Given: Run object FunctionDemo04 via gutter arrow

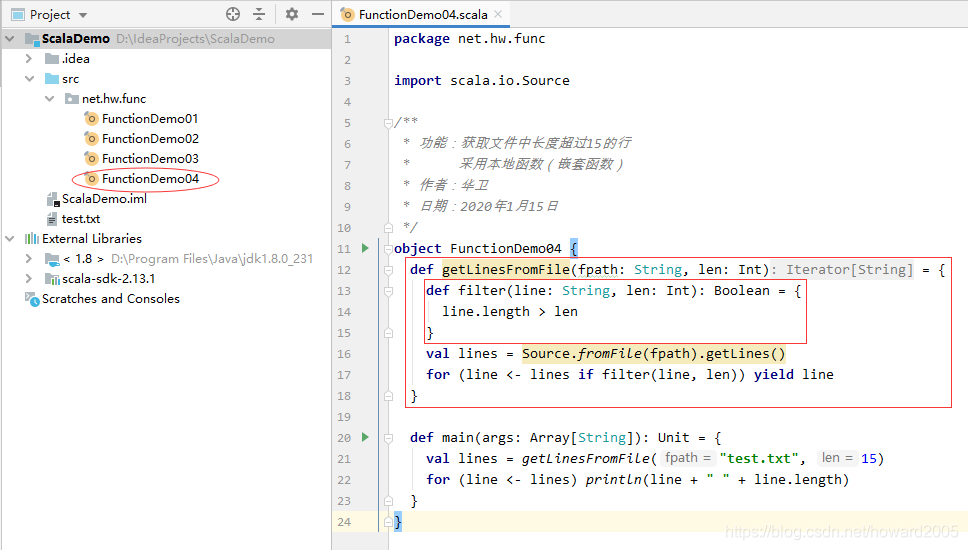Looking at the screenshot, I should (x=365, y=248).
